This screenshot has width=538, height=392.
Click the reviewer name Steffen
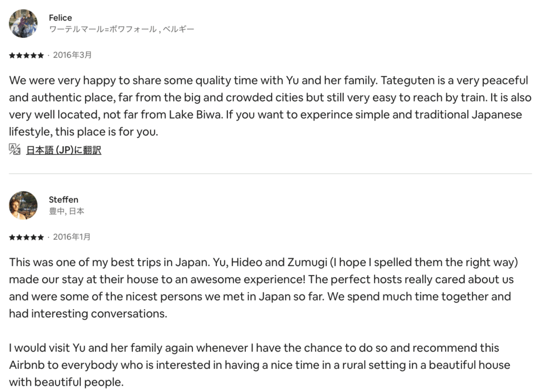64,199
